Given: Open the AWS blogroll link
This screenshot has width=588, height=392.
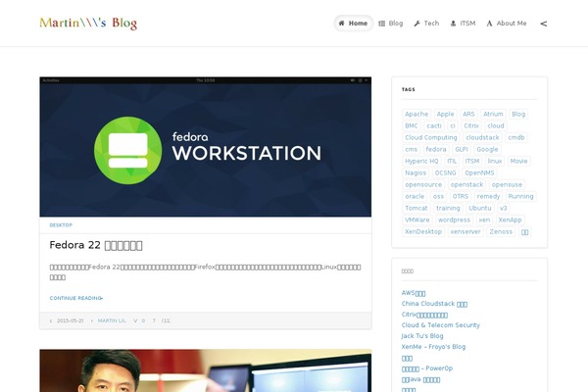Looking at the screenshot, I should click(x=414, y=293).
